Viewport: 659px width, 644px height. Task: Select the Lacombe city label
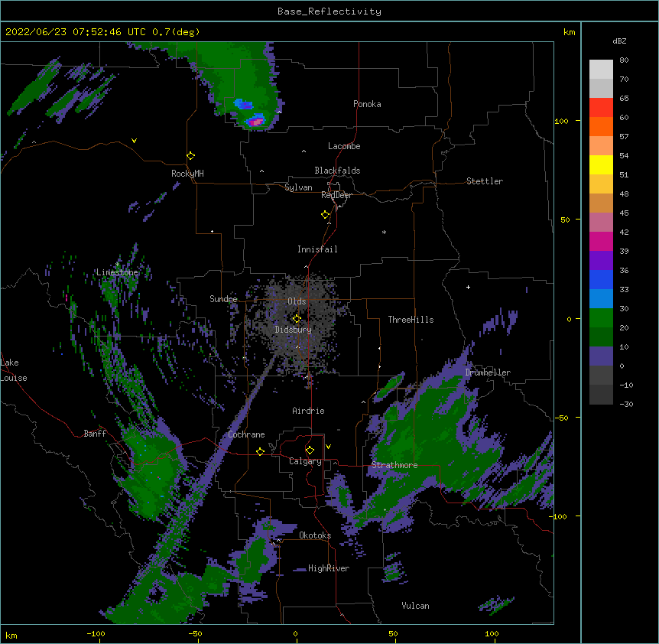click(x=344, y=146)
